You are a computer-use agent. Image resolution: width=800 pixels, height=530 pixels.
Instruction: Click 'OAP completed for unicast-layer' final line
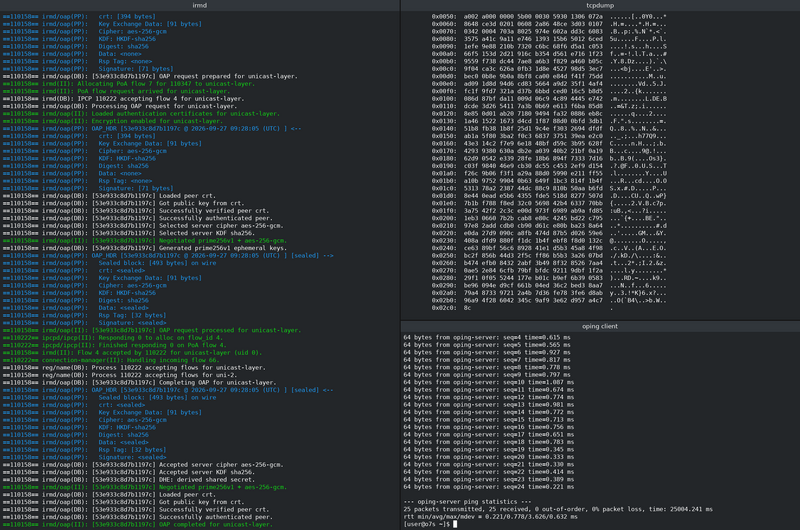138,524
